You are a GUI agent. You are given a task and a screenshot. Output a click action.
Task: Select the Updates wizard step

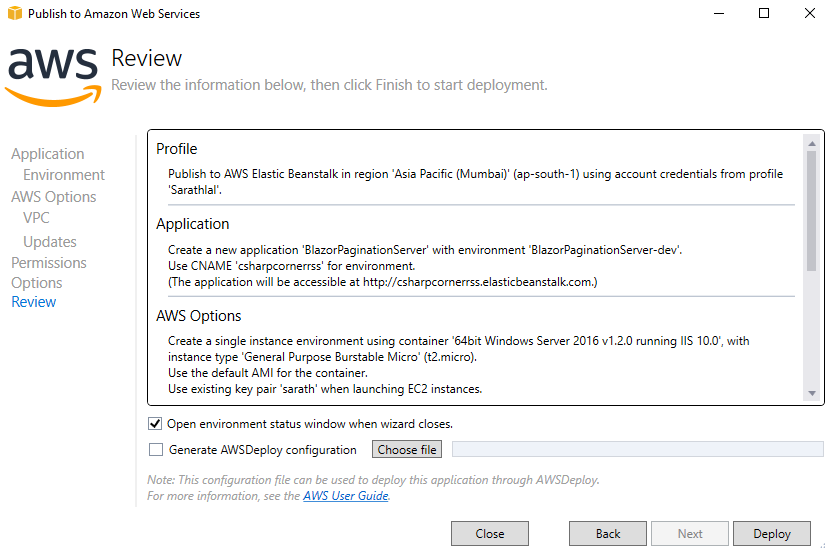50,241
